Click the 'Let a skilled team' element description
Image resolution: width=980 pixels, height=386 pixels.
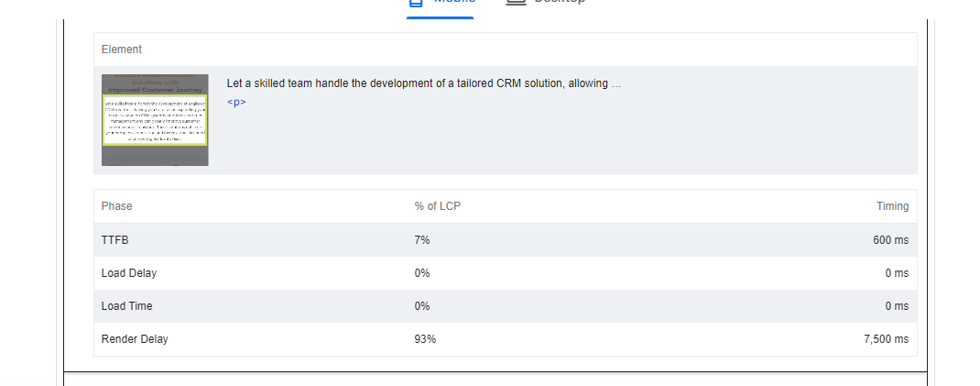[x=424, y=83]
